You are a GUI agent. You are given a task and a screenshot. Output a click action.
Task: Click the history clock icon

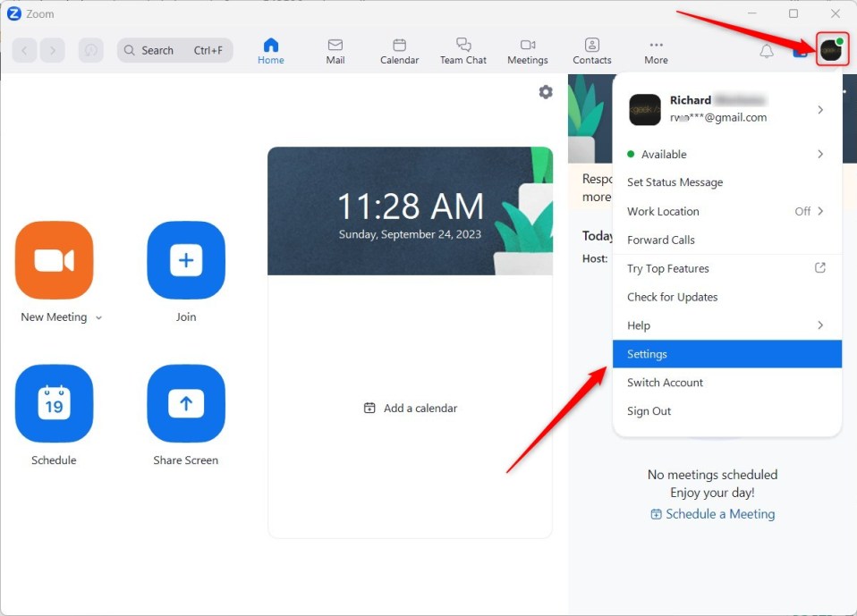[x=90, y=50]
